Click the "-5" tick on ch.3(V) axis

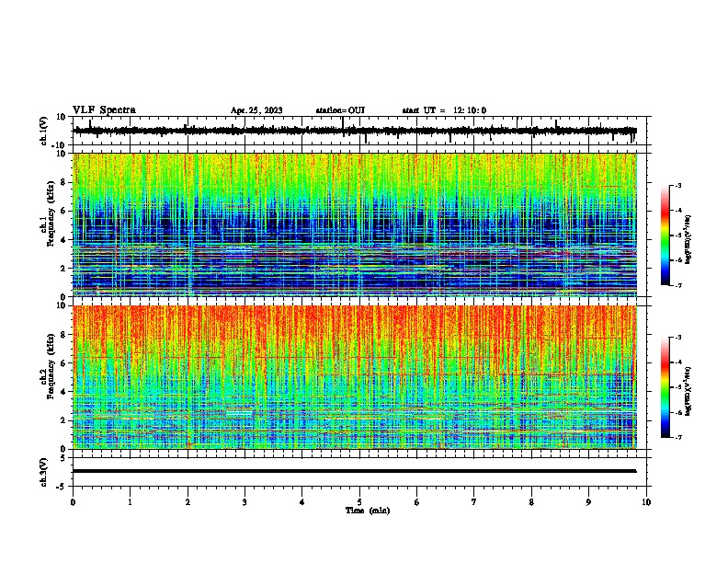[62, 487]
